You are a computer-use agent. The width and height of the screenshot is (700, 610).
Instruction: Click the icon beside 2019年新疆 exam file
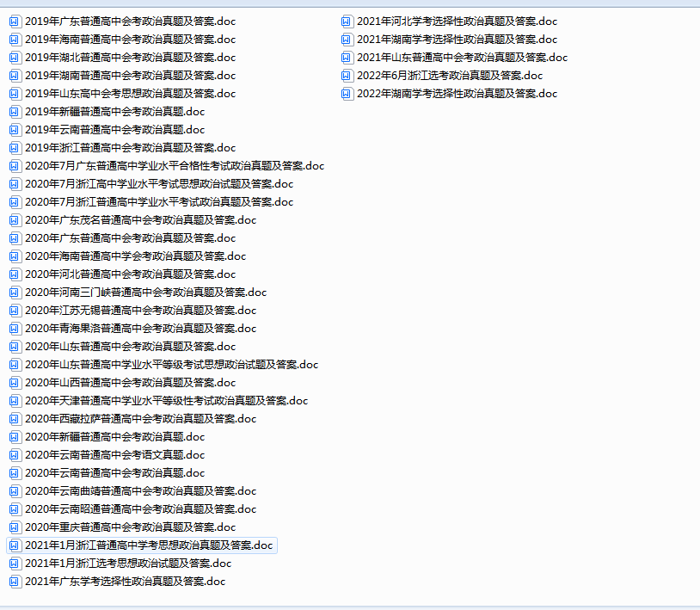point(15,111)
